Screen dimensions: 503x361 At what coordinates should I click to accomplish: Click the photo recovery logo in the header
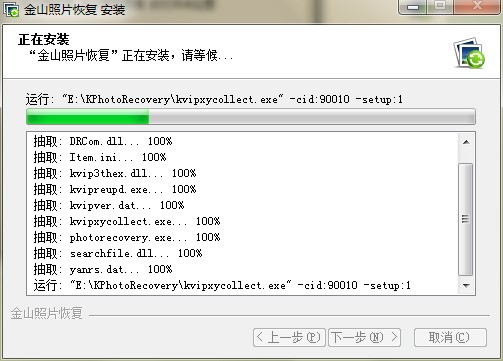click(x=469, y=53)
